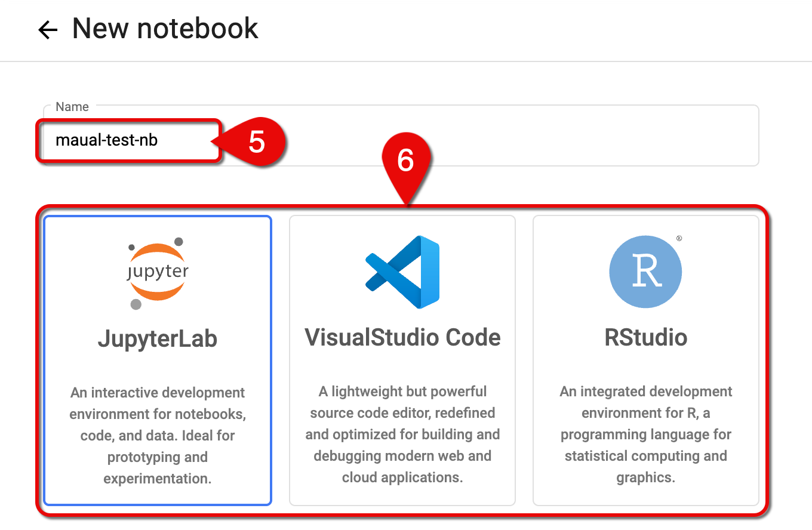Click the New notebook page title
812x530 pixels.
pyautogui.click(x=165, y=28)
